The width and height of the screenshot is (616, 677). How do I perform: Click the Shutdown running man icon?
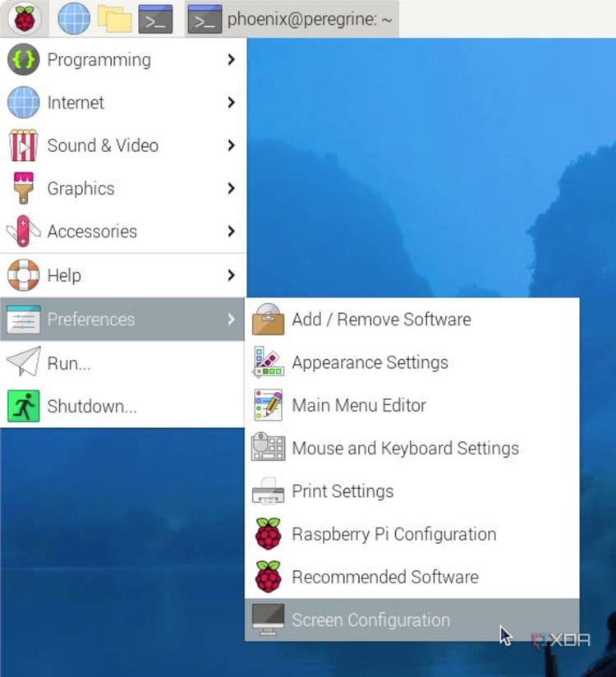click(x=23, y=406)
